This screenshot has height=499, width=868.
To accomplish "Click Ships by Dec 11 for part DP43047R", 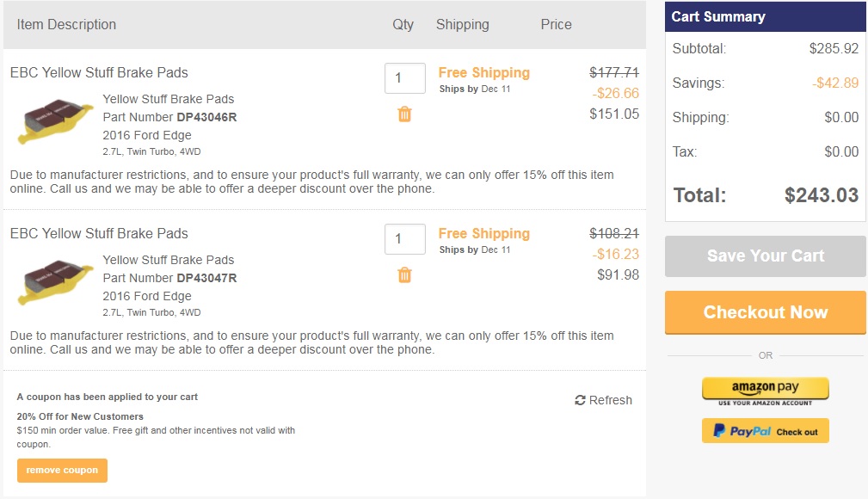I will (x=474, y=249).
